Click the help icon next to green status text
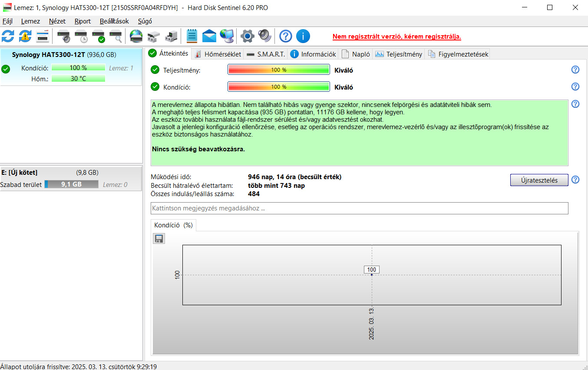The height and width of the screenshot is (370, 588). point(575,104)
